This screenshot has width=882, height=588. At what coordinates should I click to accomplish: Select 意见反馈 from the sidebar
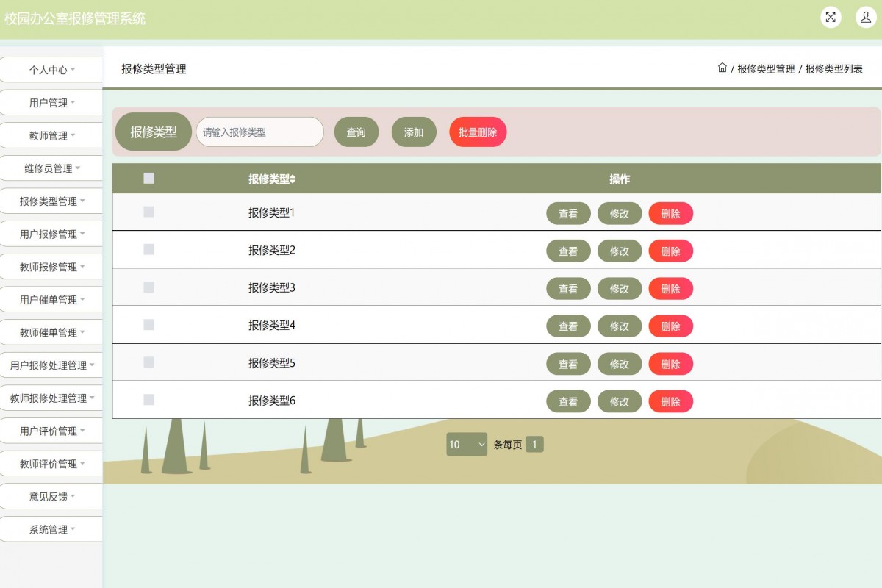pyautogui.click(x=51, y=496)
